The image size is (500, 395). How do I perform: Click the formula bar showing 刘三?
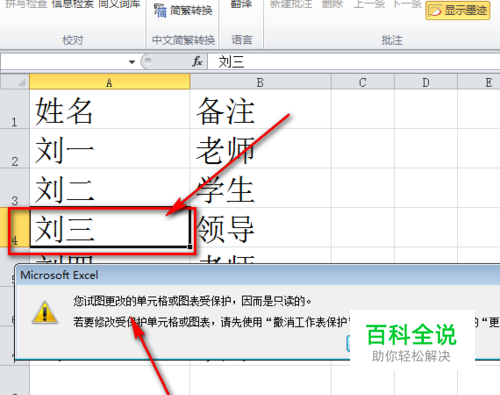tap(353, 62)
